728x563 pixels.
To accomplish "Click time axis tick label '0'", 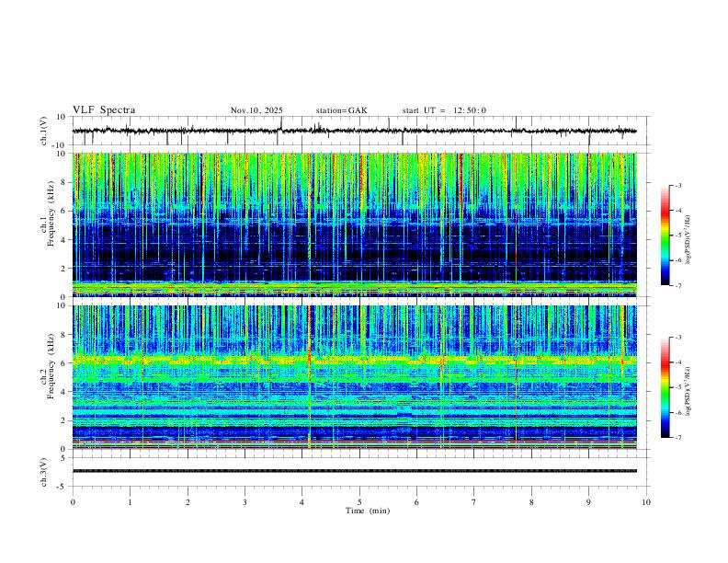I will (x=73, y=502).
